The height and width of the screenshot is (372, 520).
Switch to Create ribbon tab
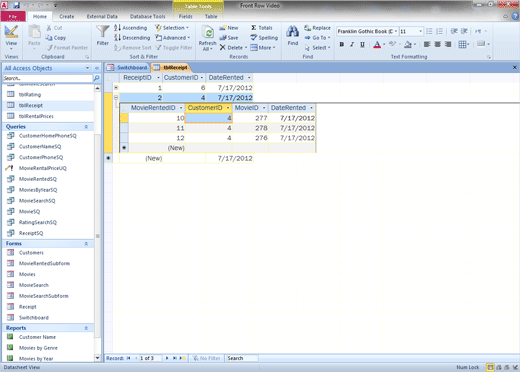pos(67,16)
